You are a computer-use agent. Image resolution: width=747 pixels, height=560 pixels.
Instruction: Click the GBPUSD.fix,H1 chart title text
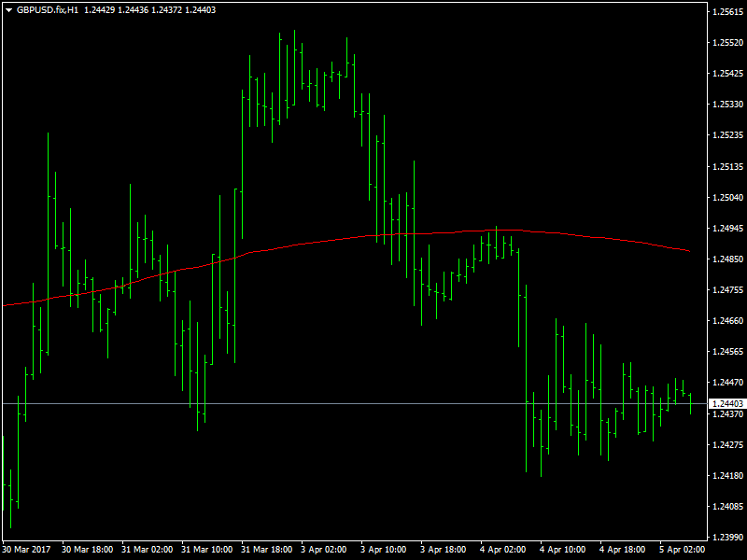point(48,10)
